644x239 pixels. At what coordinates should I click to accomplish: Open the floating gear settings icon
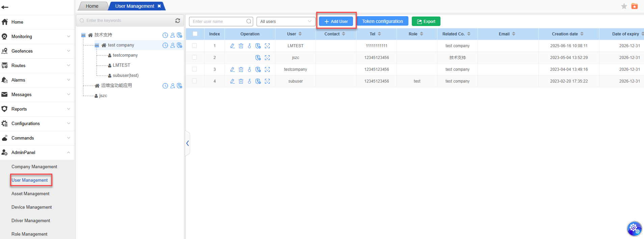tap(634, 229)
